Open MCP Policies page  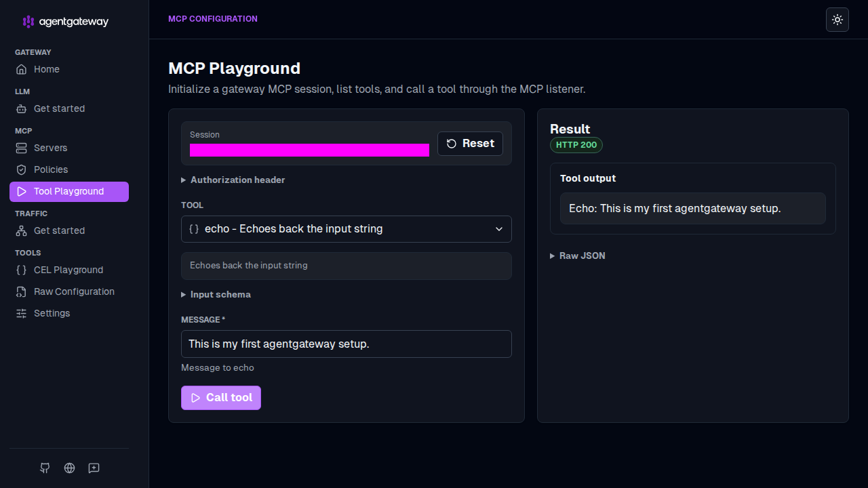tap(69, 169)
